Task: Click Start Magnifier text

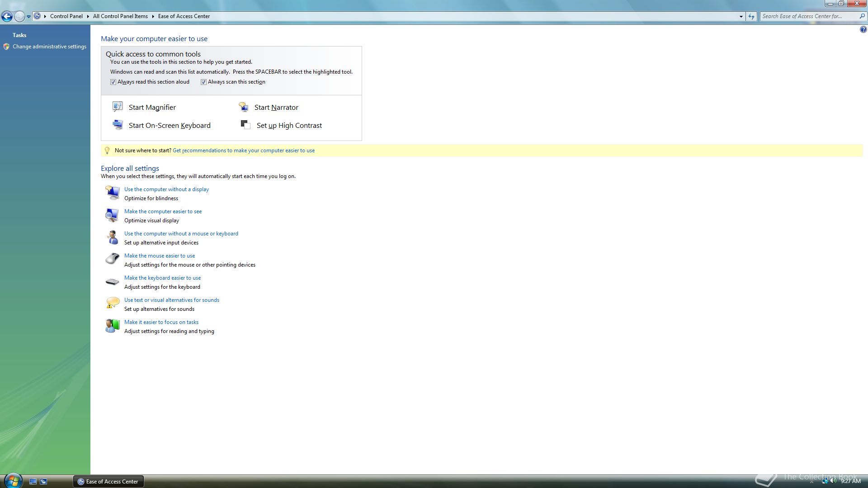Action: (152, 107)
